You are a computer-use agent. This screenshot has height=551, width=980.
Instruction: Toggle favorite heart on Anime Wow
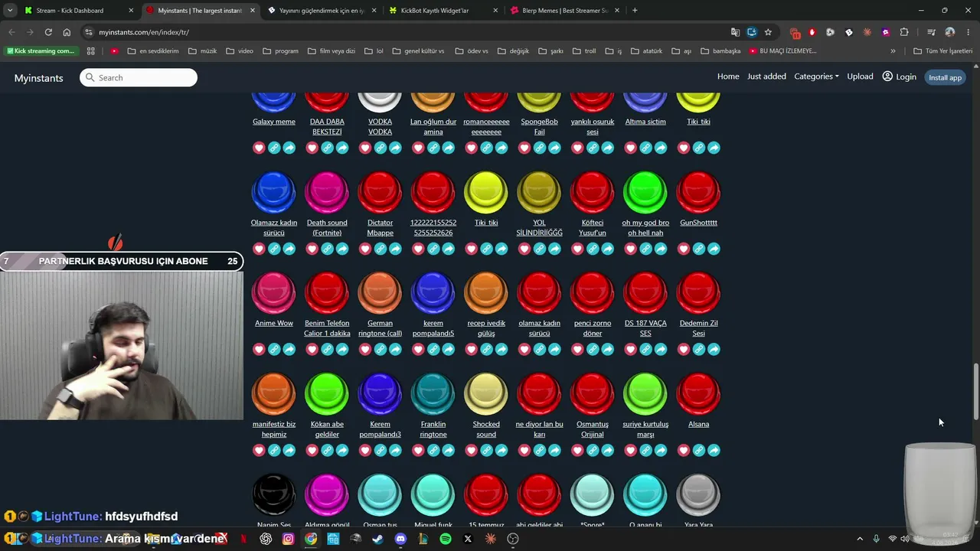[259, 350]
